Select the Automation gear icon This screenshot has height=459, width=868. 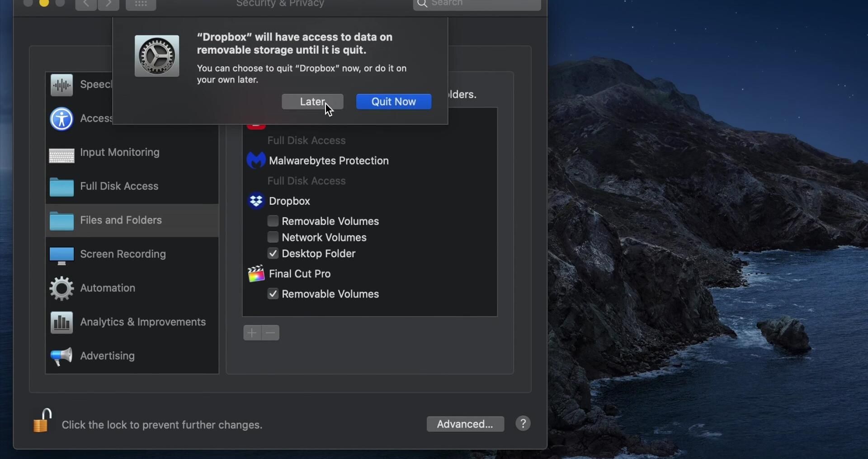[x=61, y=289]
